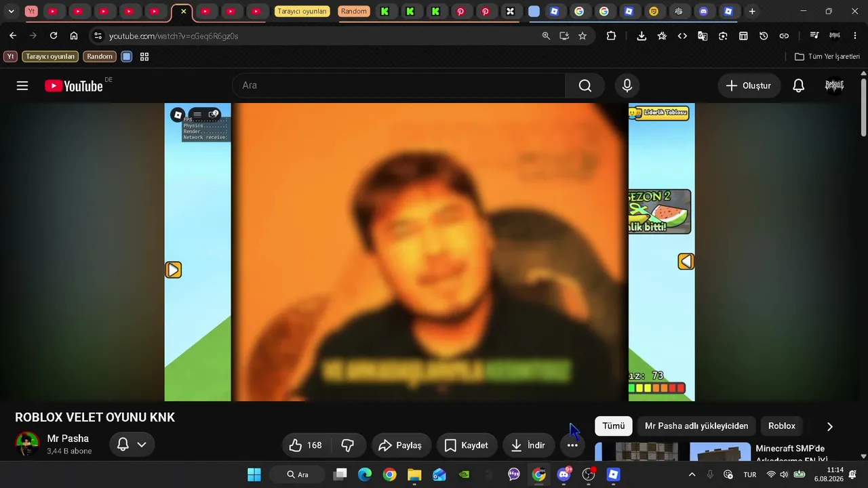Open the browser Downloads icon
This screenshot has height=488, width=868.
(x=642, y=36)
